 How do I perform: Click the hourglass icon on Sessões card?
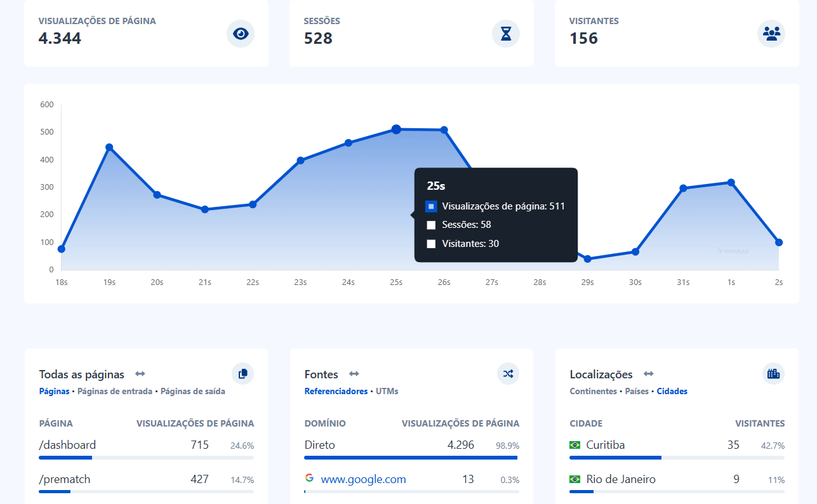[x=505, y=34]
